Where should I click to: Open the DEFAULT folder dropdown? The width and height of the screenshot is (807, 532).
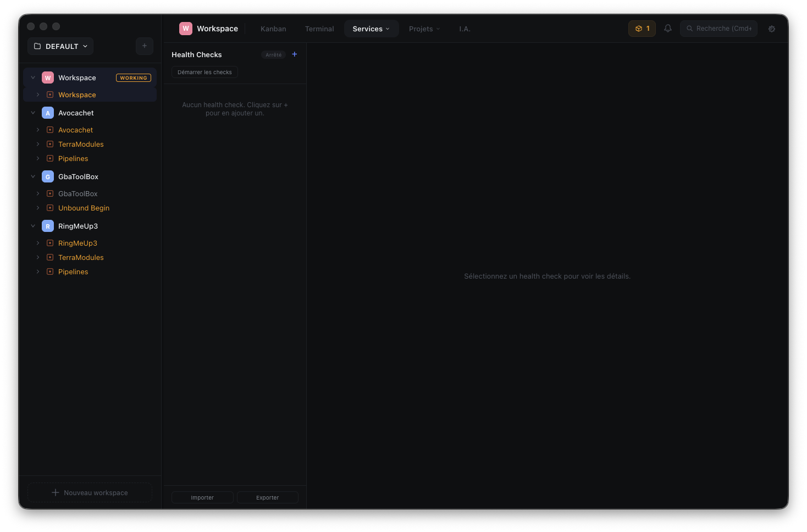click(60, 46)
